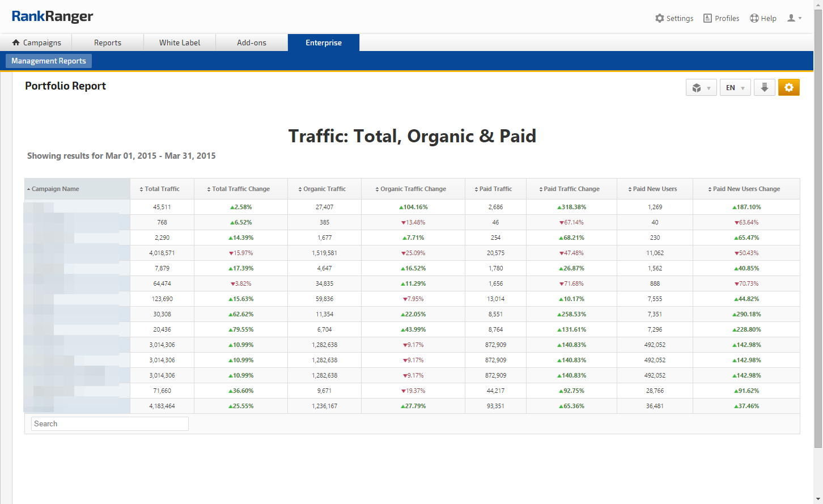The image size is (823, 504).
Task: Click the Search input field
Action: 109,423
